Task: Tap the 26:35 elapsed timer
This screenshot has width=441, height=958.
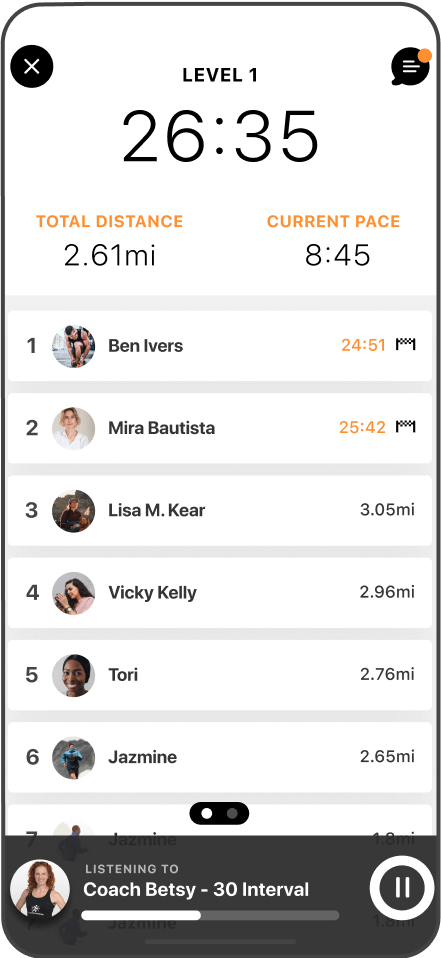Action: 220,136
